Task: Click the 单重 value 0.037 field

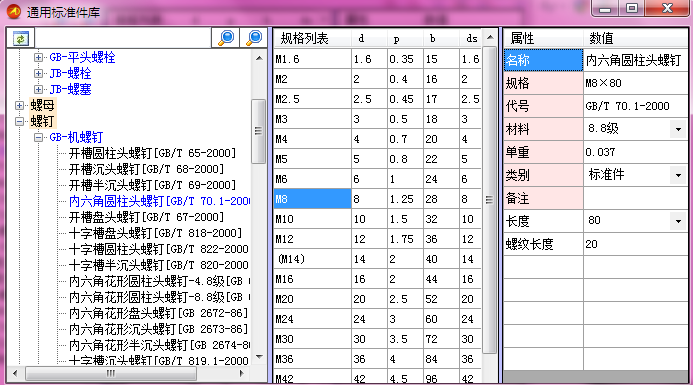Action: tap(636, 152)
